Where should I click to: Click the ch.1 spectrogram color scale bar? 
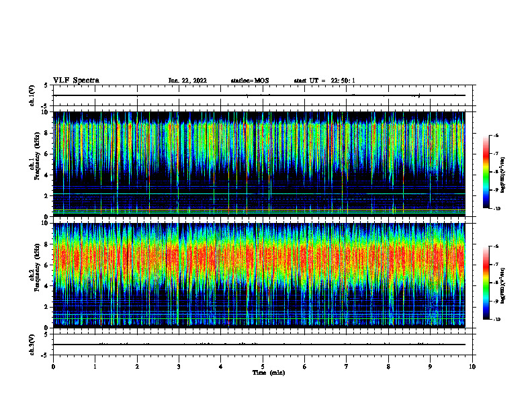[486, 172]
